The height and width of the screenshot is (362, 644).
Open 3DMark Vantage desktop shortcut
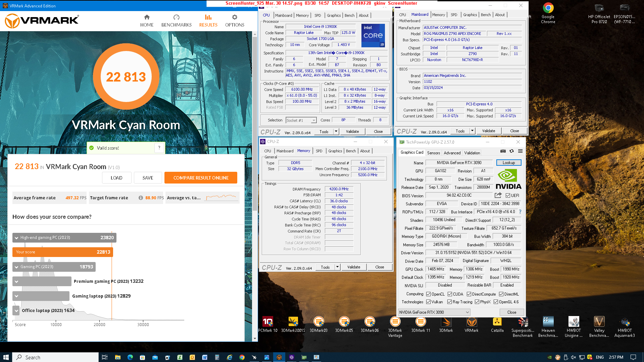[395, 327]
